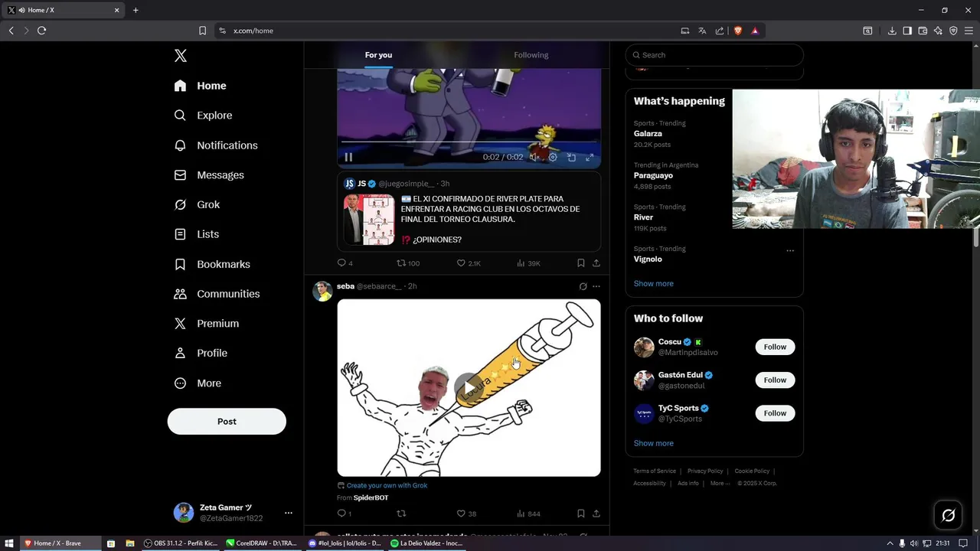Open the Terms of Service link
This screenshot has height=551, width=980.
coord(655,471)
